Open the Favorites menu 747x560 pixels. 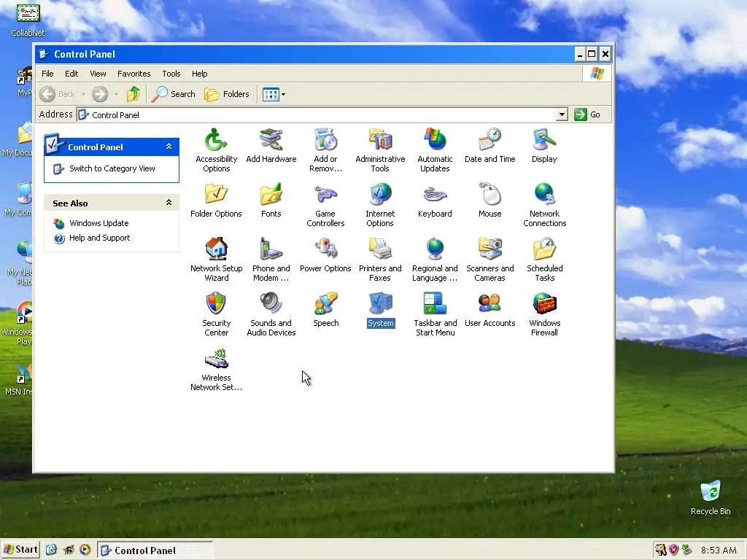click(x=134, y=74)
